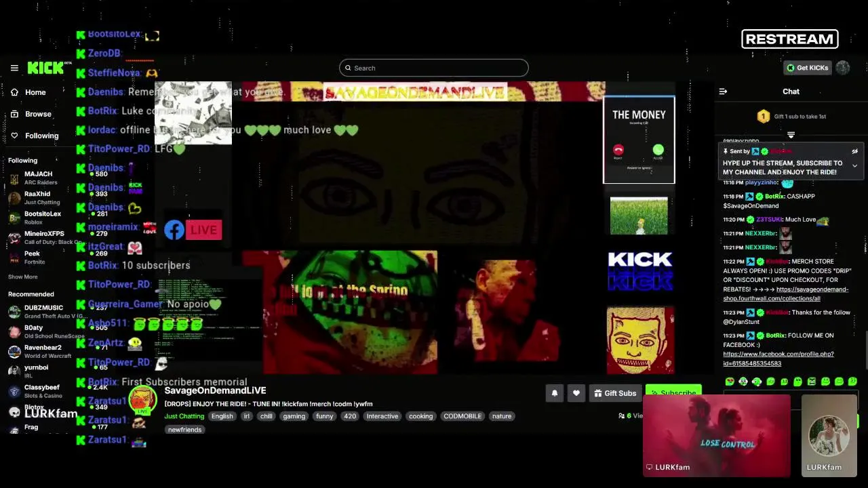868x488 pixels.
Task: Open the Facebook profile link in chat
Action: pyautogui.click(x=778, y=359)
